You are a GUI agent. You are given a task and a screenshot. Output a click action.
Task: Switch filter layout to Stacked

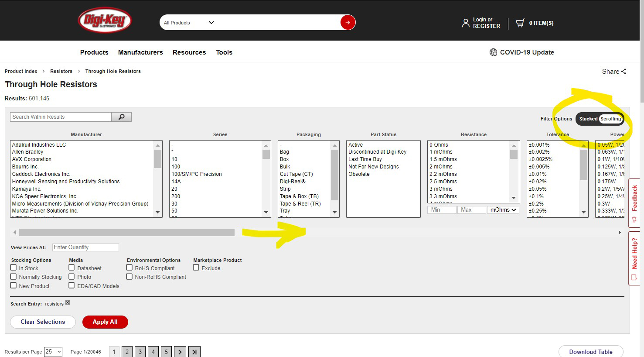pos(588,119)
